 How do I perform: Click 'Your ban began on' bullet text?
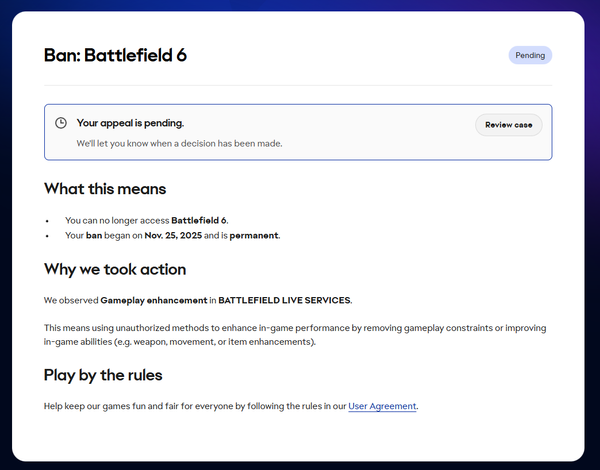click(x=100, y=236)
